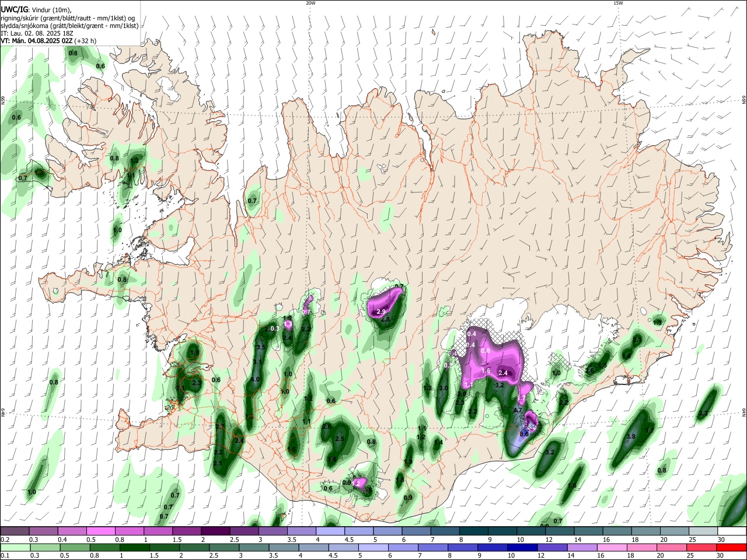Select the deep navy blue 10 swatch in the rain scale
This screenshot has width=747, height=560.
pyautogui.click(x=522, y=547)
